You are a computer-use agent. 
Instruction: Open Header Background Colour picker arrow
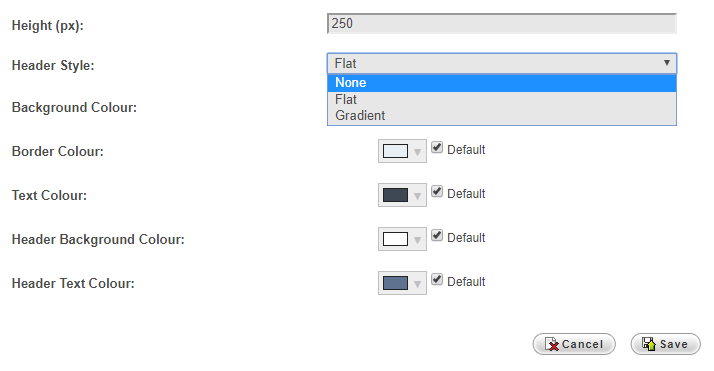[417, 240]
